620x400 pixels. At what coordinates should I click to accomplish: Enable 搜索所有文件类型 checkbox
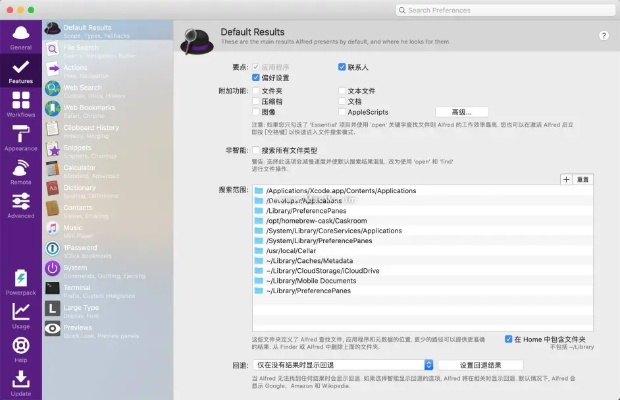point(255,149)
